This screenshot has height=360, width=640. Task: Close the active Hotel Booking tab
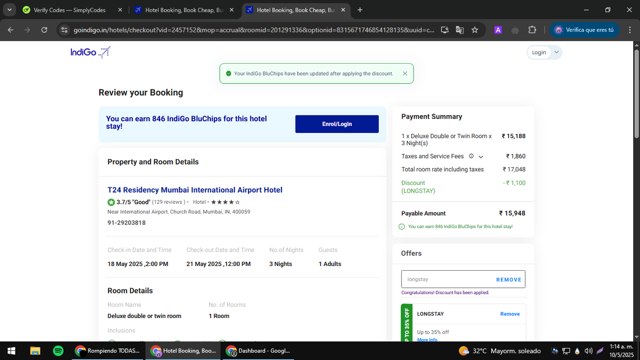click(x=343, y=10)
